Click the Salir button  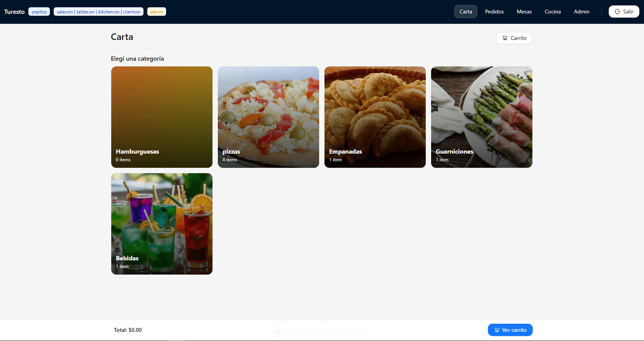tap(624, 12)
